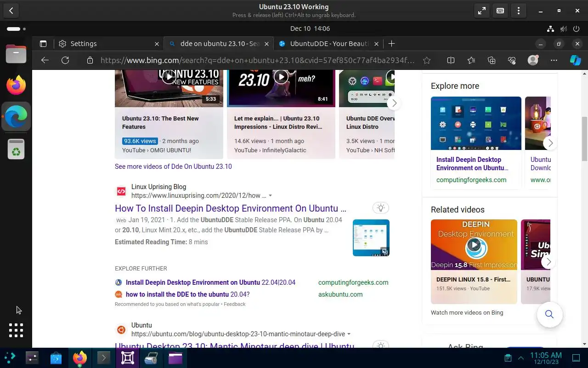Show Applications grid in Ubuntu dock
This screenshot has width=588, height=368.
[16, 330]
